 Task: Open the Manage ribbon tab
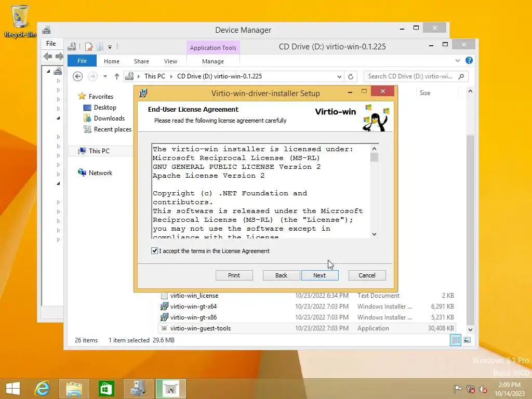click(212, 61)
